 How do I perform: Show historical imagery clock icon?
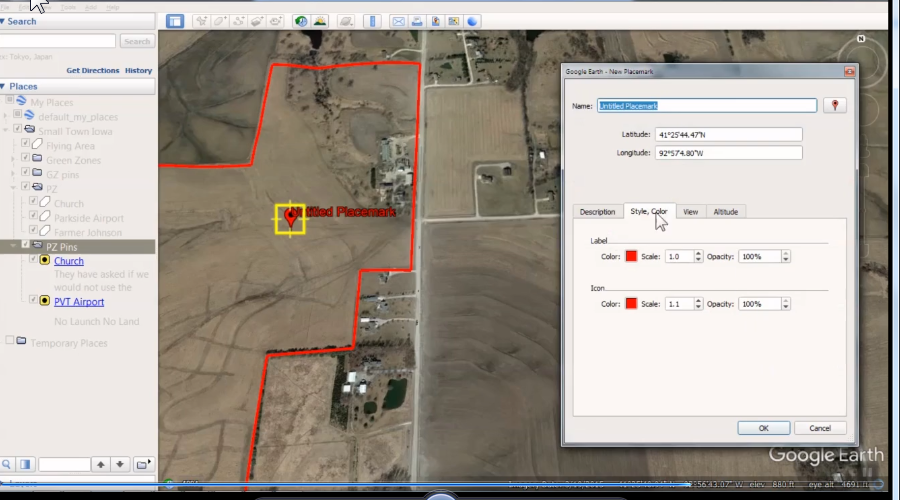[301, 21]
